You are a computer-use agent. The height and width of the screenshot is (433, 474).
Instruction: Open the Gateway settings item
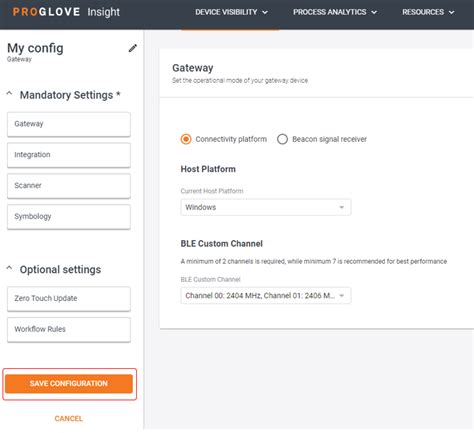click(69, 124)
